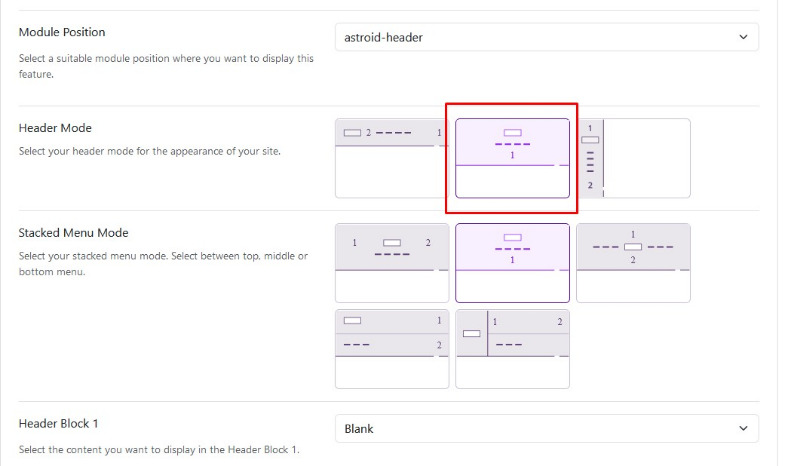This screenshot has height=466, width=800.
Task: Click the Blank value in Header Block 1
Action: tap(359, 429)
